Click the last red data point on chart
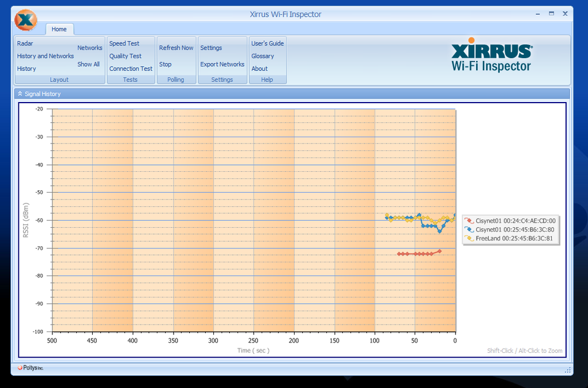 (x=439, y=251)
